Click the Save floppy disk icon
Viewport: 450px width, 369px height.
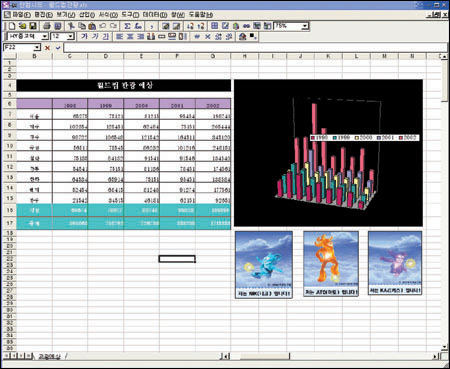click(x=33, y=26)
